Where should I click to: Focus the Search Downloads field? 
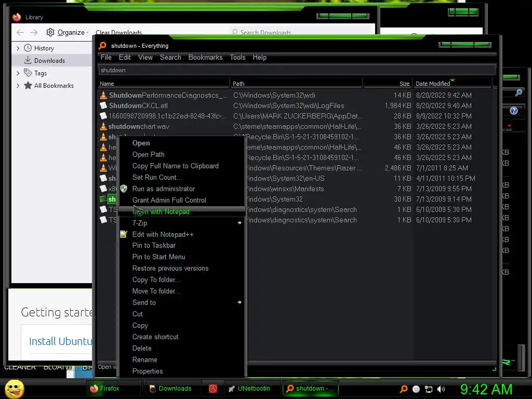coord(302,32)
